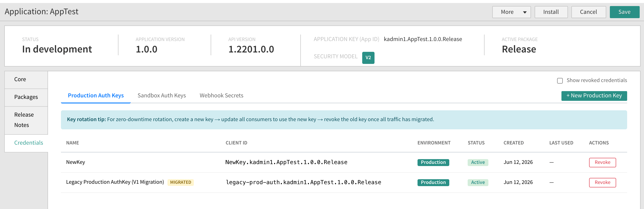
Task: Click the V2 security model badge
Action: [x=368, y=58]
